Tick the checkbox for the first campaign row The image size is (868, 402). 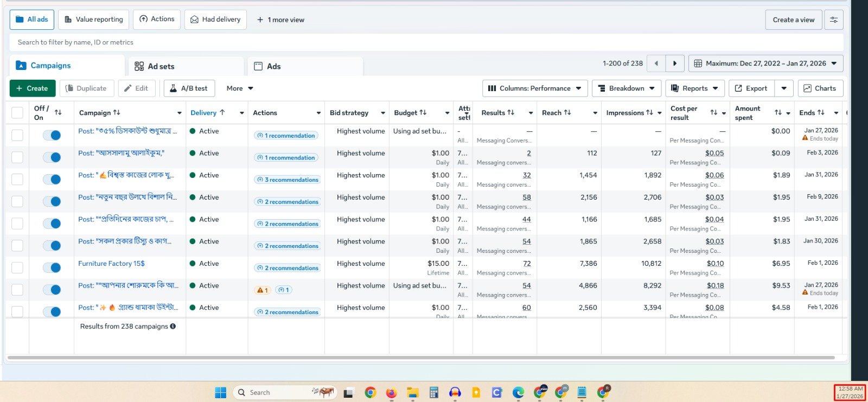[x=17, y=135]
